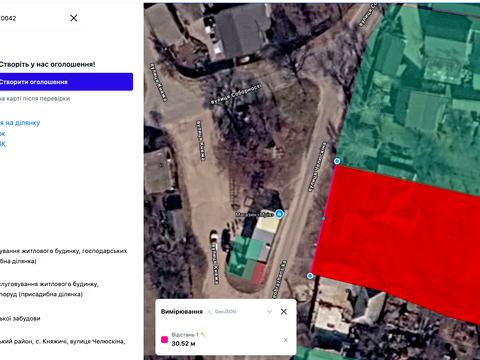Export measurement as GeoJSON

(x=222, y=312)
